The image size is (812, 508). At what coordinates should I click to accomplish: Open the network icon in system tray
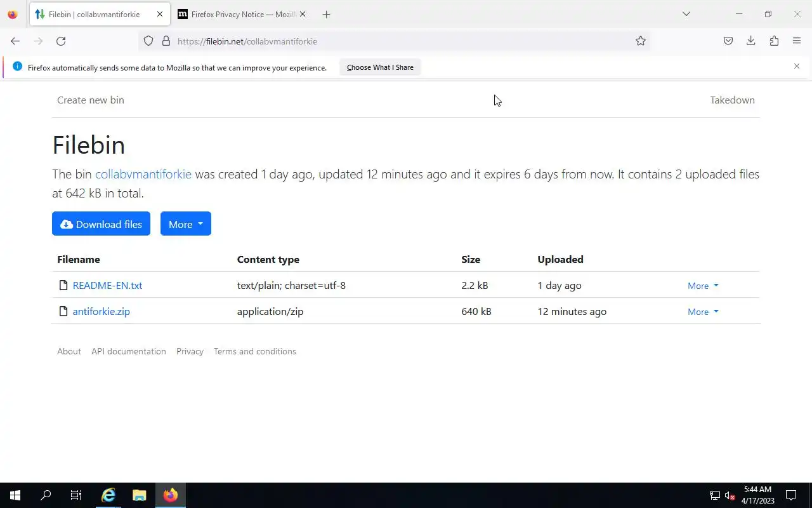click(715, 495)
